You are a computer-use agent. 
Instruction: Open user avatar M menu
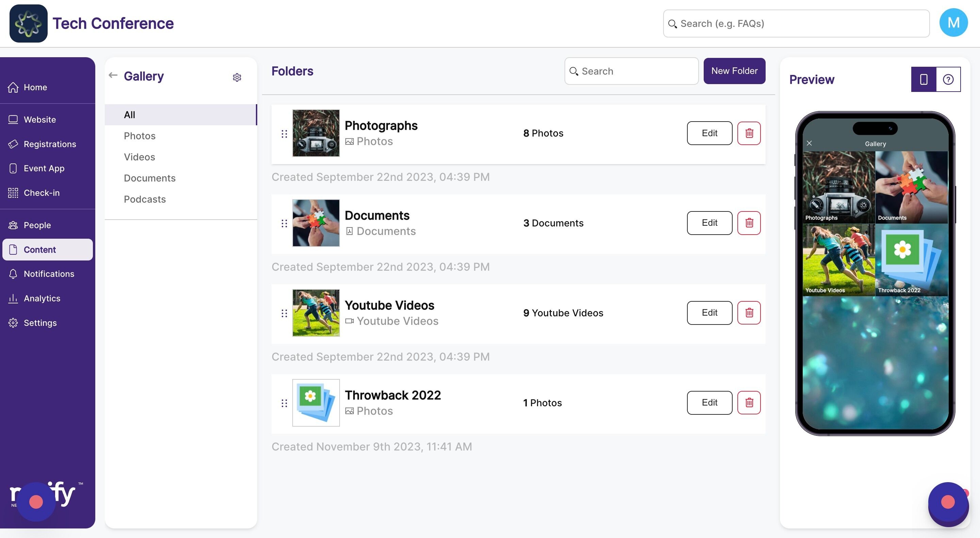[953, 23]
